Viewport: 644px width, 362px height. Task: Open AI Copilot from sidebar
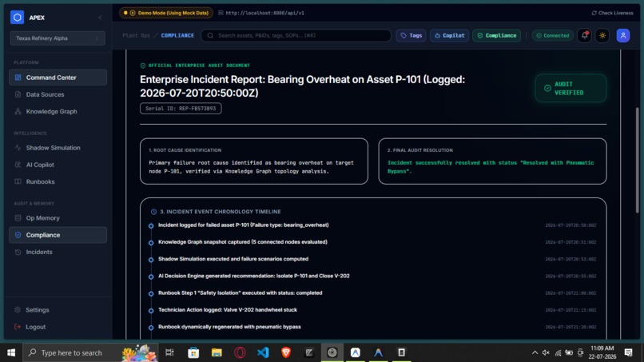[58, 165]
